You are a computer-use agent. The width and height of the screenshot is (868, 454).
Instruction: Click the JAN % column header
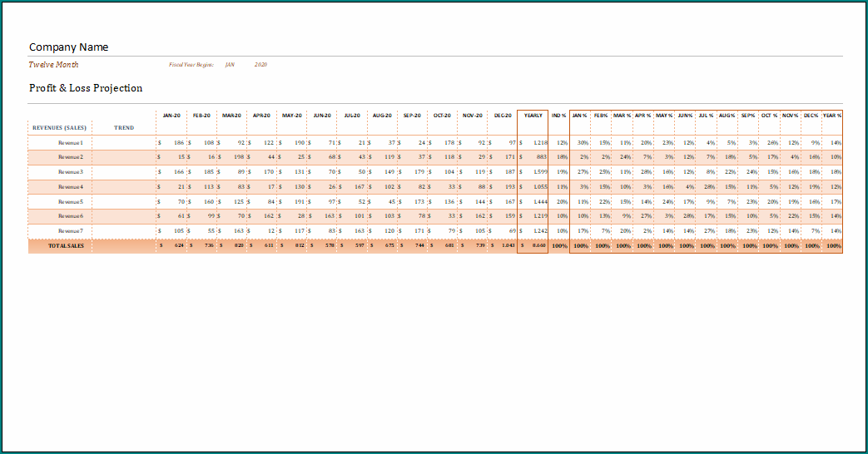click(579, 116)
